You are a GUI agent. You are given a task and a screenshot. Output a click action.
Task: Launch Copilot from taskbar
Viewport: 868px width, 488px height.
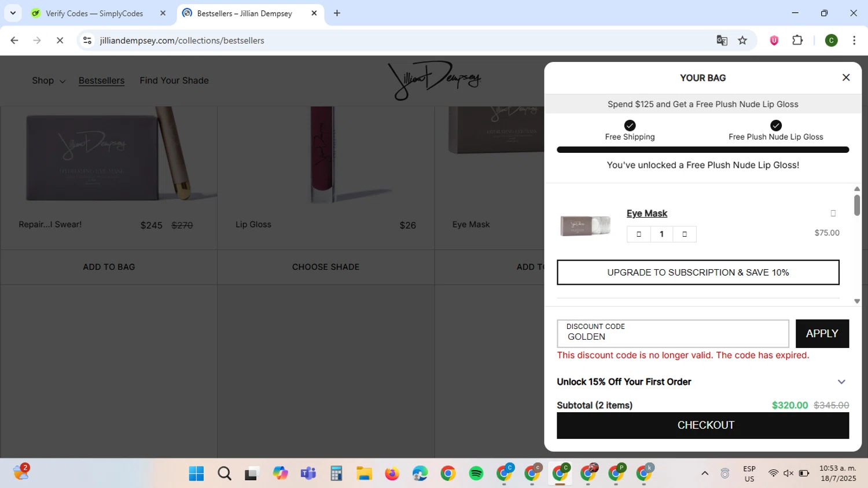(x=281, y=474)
